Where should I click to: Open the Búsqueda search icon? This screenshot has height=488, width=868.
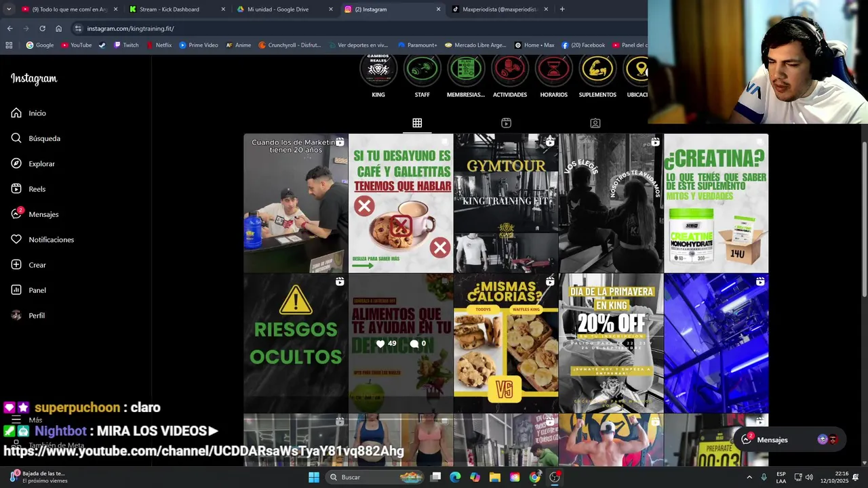16,138
